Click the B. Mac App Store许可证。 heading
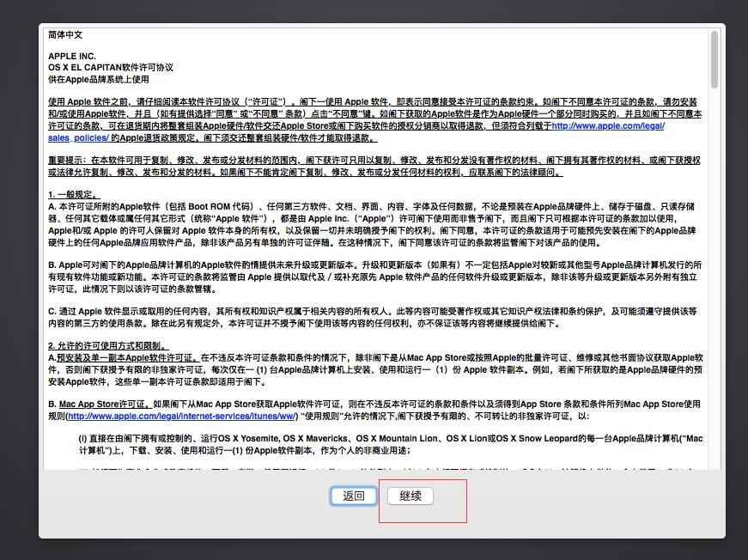The image size is (748, 560). pos(100,404)
